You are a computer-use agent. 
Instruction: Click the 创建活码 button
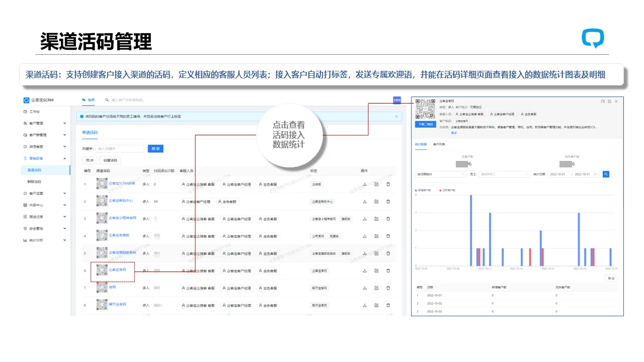tap(110, 160)
